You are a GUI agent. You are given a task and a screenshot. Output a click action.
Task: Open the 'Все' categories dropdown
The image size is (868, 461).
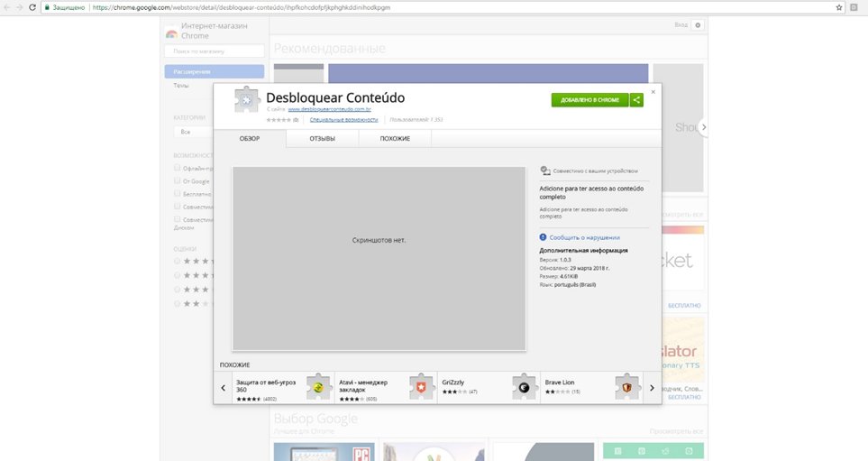pyautogui.click(x=194, y=132)
